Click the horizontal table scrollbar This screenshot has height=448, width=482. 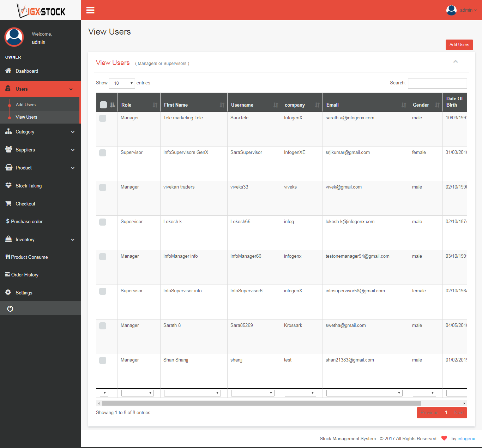point(261,403)
